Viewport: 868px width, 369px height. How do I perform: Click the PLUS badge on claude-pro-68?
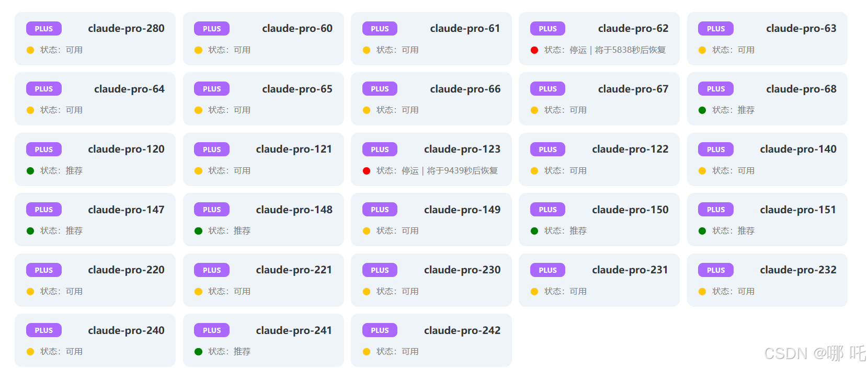tap(716, 89)
